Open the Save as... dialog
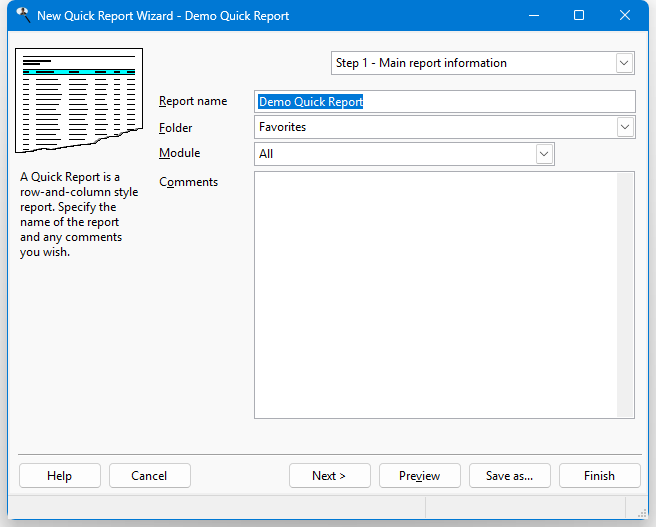 point(509,476)
